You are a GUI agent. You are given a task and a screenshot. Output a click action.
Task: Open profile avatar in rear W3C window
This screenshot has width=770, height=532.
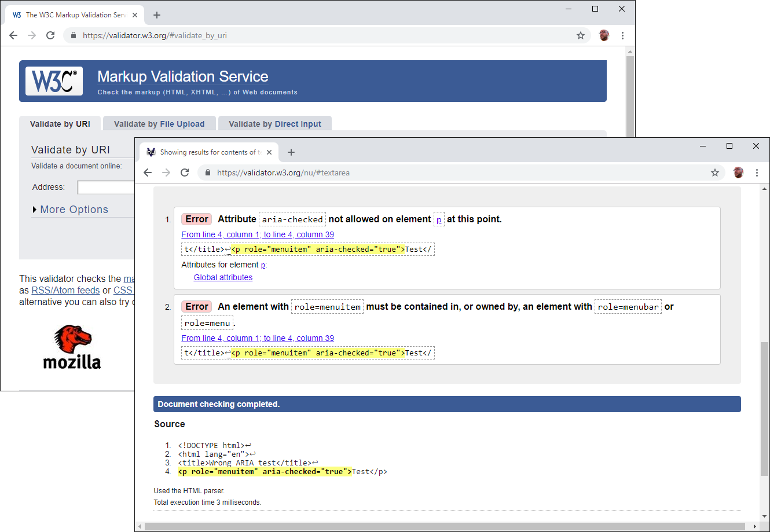pyautogui.click(x=604, y=35)
